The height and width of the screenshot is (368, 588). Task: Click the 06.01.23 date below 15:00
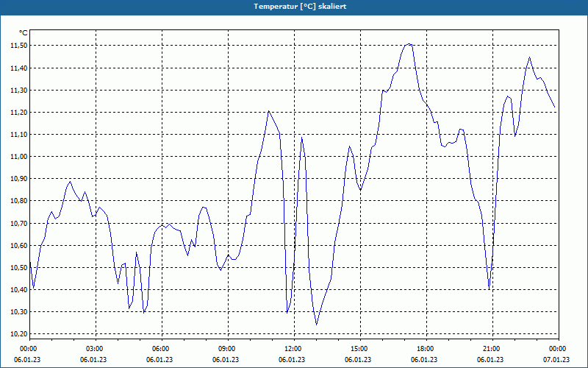pos(358,360)
